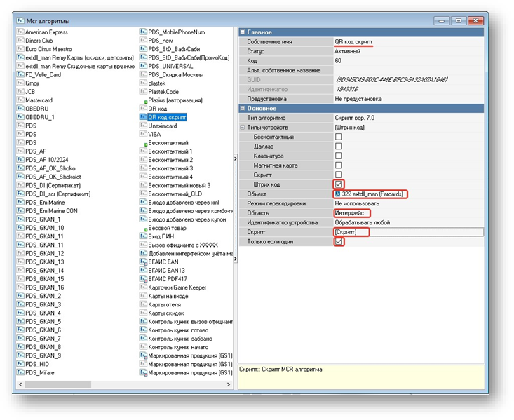514x420 pixels.
Task: Click the Скрипт property input field
Action: [x=407, y=231]
